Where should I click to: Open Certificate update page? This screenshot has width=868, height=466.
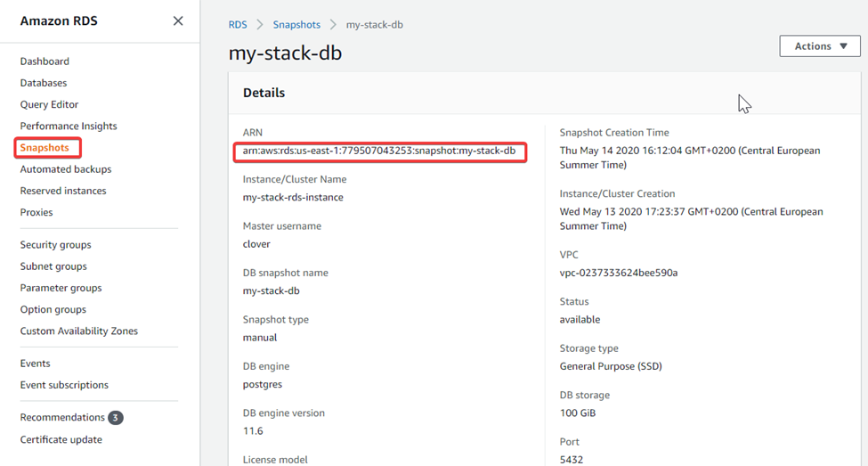[x=61, y=439]
